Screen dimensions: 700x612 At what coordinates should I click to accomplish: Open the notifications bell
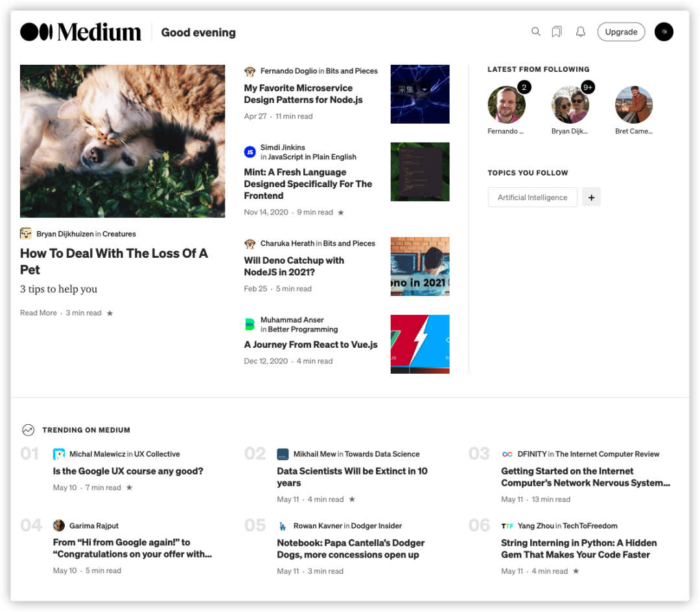[x=580, y=32]
